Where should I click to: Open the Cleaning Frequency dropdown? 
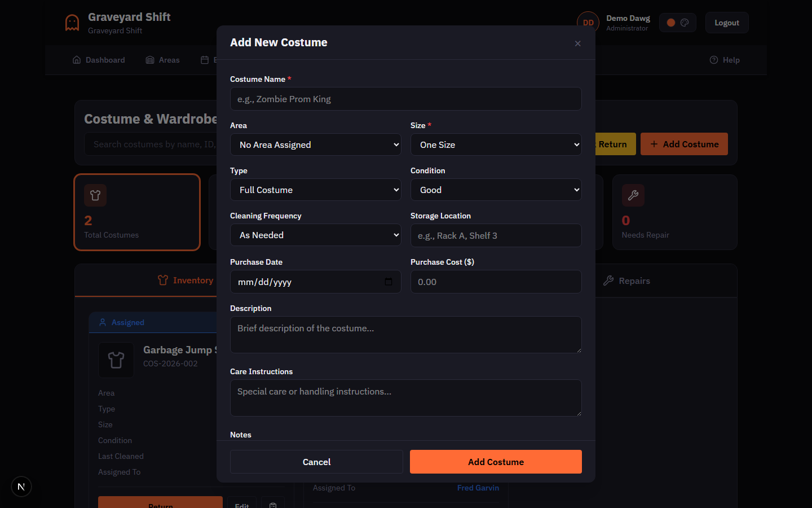pos(315,235)
